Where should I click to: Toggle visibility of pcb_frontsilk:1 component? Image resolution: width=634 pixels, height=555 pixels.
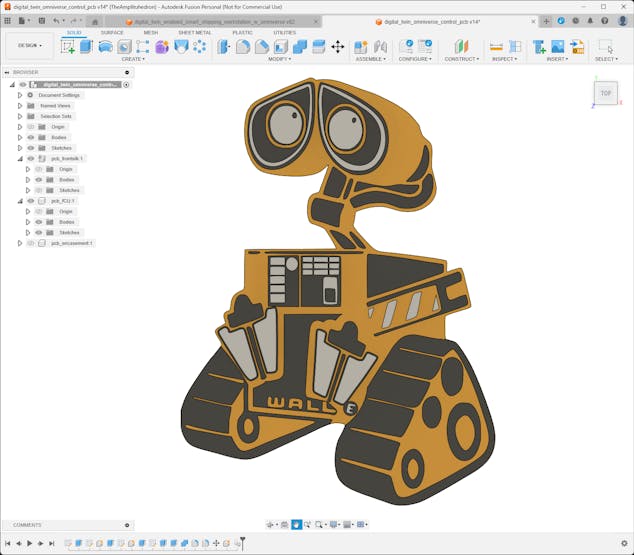click(x=30, y=158)
